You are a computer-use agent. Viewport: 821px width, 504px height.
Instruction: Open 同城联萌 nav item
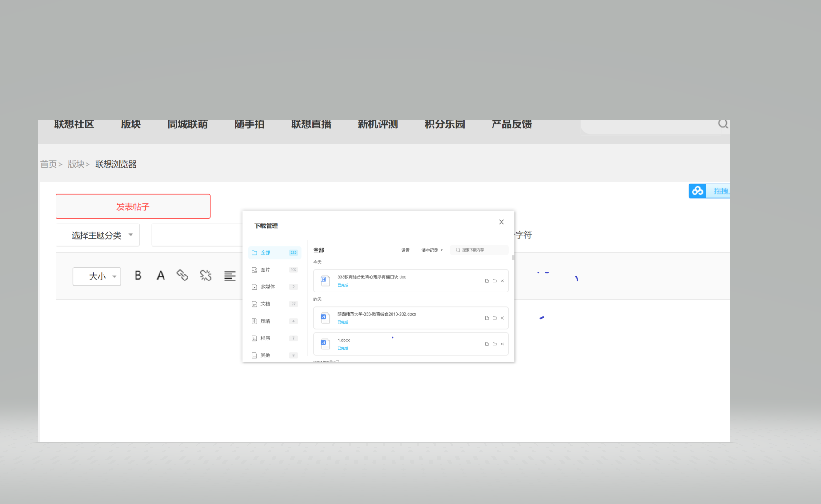(188, 124)
